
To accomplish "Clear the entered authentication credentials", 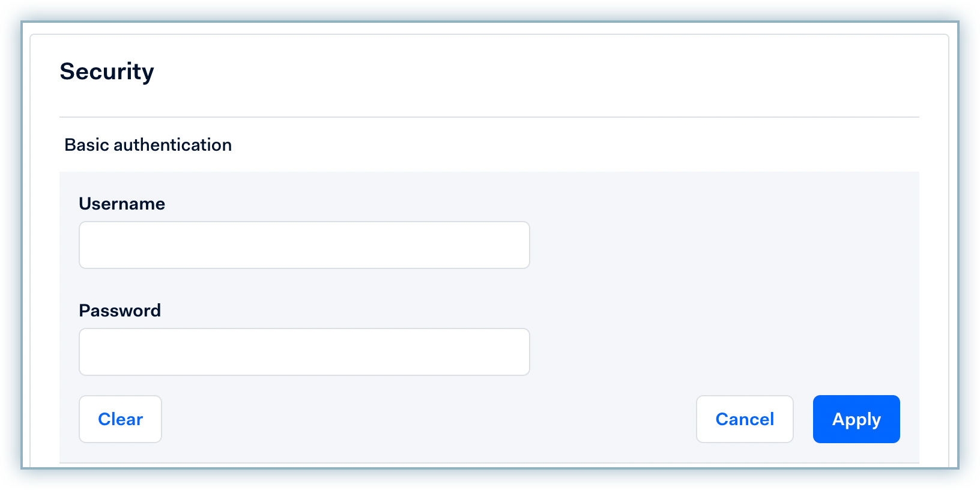I will point(120,419).
